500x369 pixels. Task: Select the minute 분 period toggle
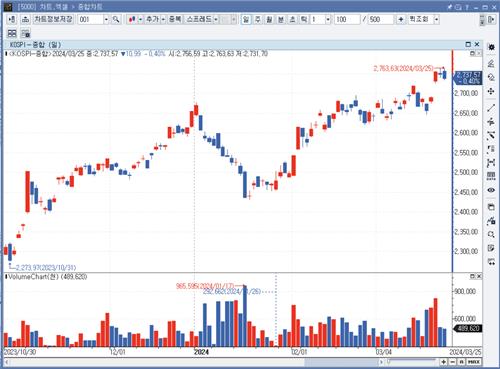tap(281, 19)
